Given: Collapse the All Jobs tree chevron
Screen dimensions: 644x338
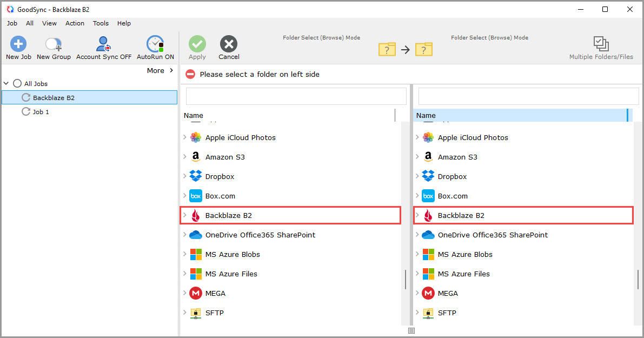Looking at the screenshot, I should click(x=6, y=83).
